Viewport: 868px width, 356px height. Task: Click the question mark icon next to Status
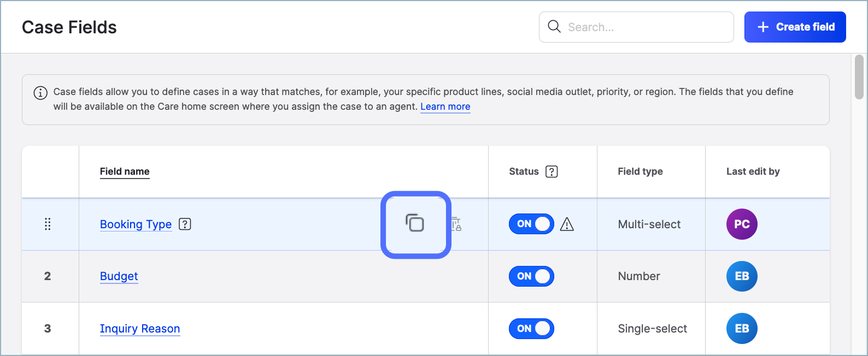click(552, 171)
